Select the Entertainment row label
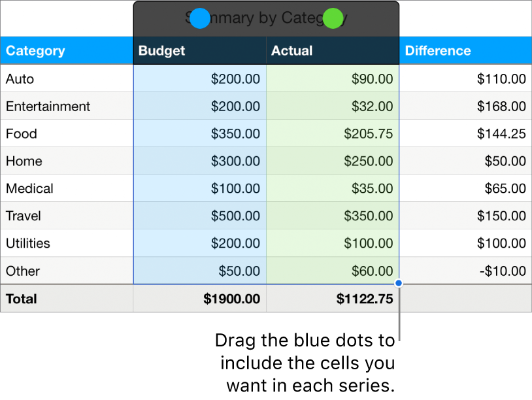Viewport: 532px width, 400px height. [x=48, y=106]
